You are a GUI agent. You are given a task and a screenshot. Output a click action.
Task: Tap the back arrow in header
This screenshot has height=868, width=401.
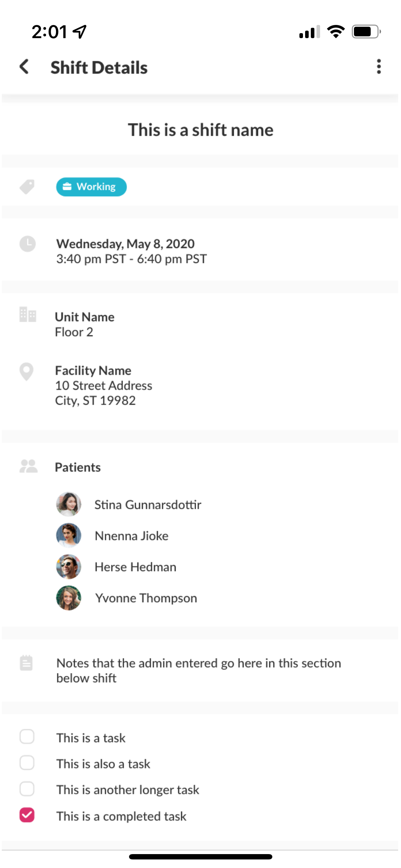coord(24,67)
